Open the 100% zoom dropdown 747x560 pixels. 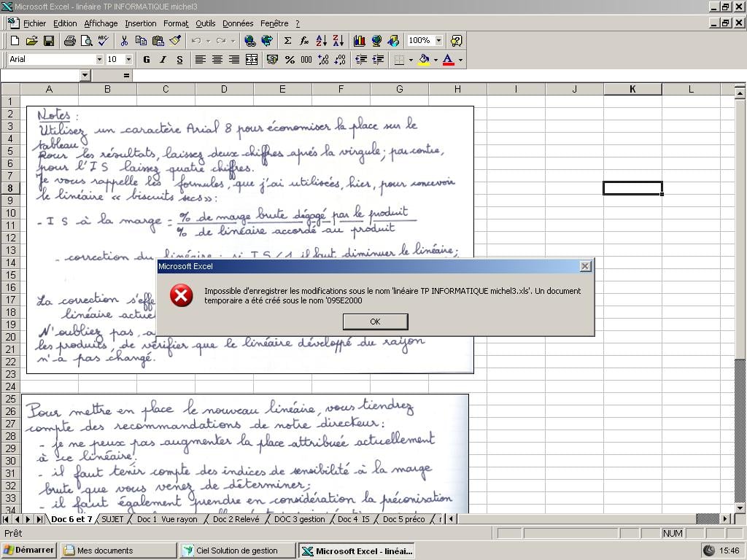438,41
